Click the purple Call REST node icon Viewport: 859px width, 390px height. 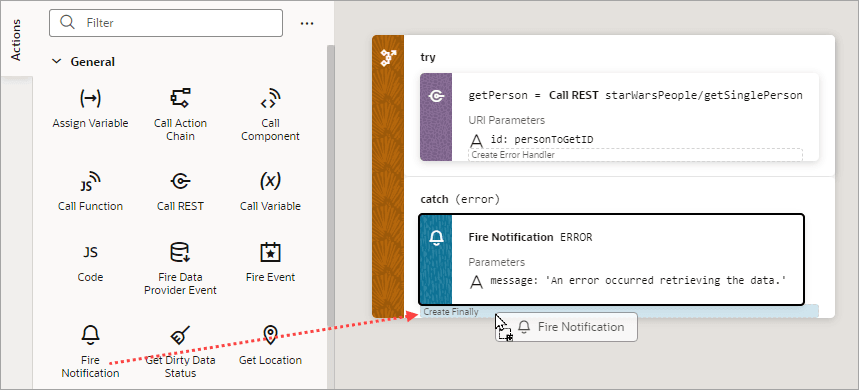pyautogui.click(x=436, y=96)
